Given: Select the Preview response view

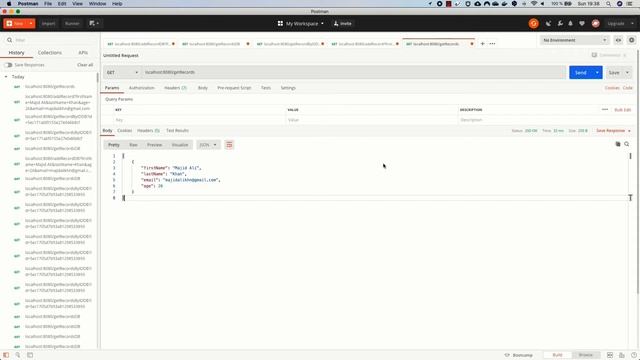Looking at the screenshot, I should click(155, 145).
